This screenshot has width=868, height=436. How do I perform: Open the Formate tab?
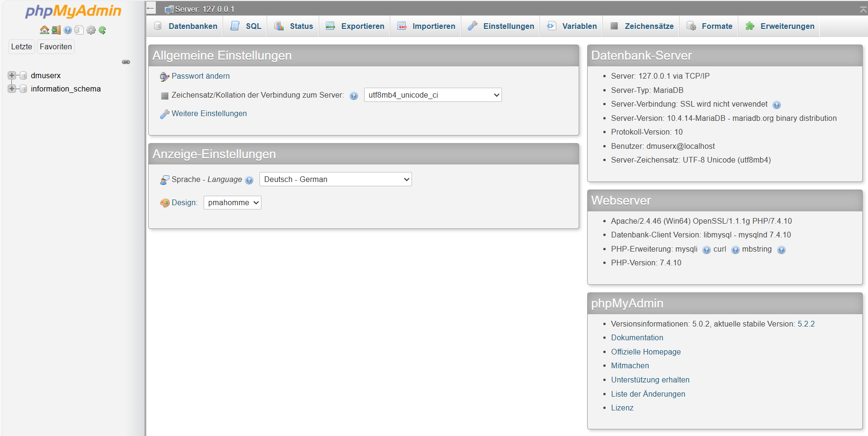(709, 26)
